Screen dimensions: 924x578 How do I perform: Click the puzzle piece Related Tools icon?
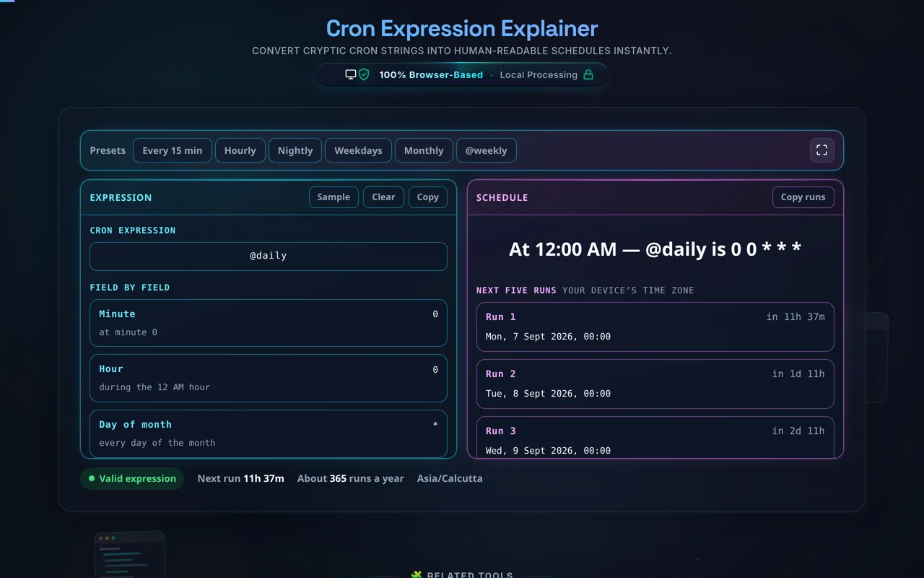point(416,575)
